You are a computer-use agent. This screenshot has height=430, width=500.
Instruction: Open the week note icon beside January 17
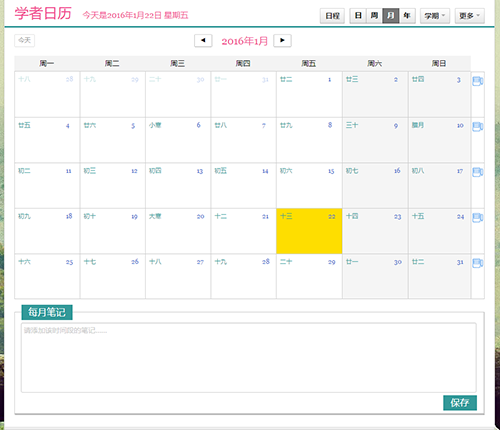click(x=478, y=172)
